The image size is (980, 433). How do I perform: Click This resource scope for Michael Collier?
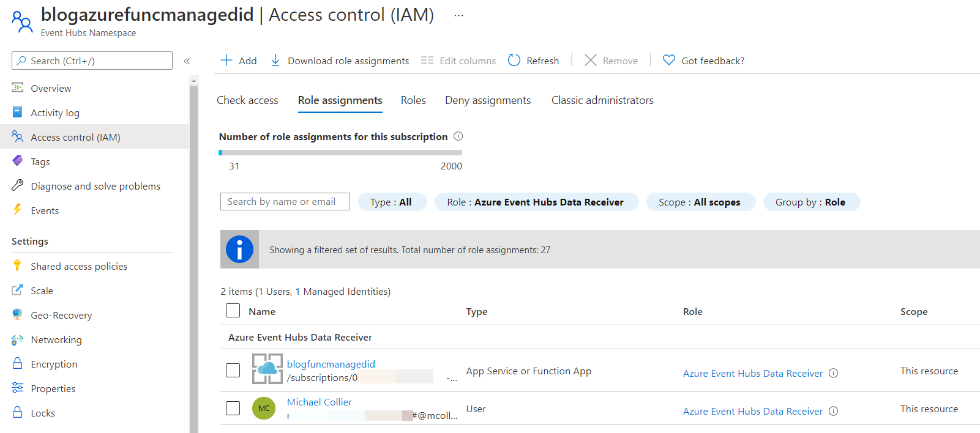(929, 409)
